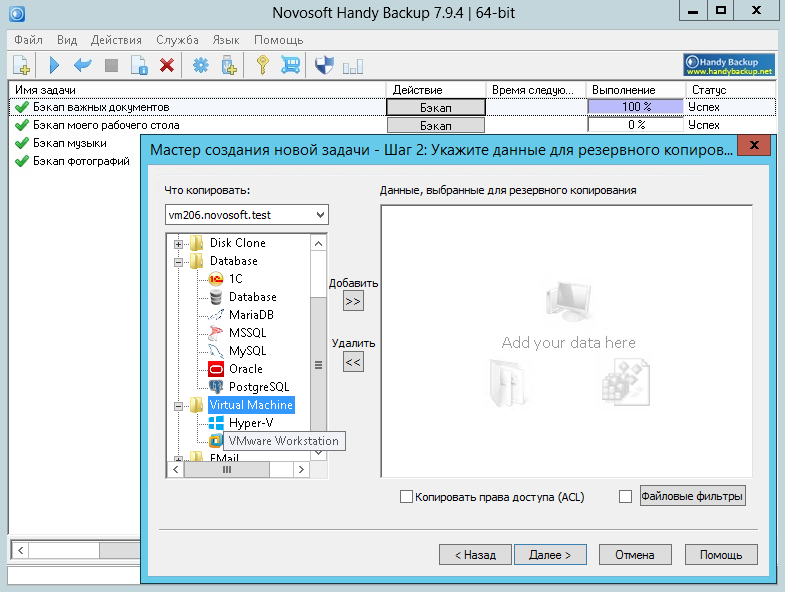785x592 pixels.
Task: Select PostgreSQL in the data source tree
Action: coord(259,387)
